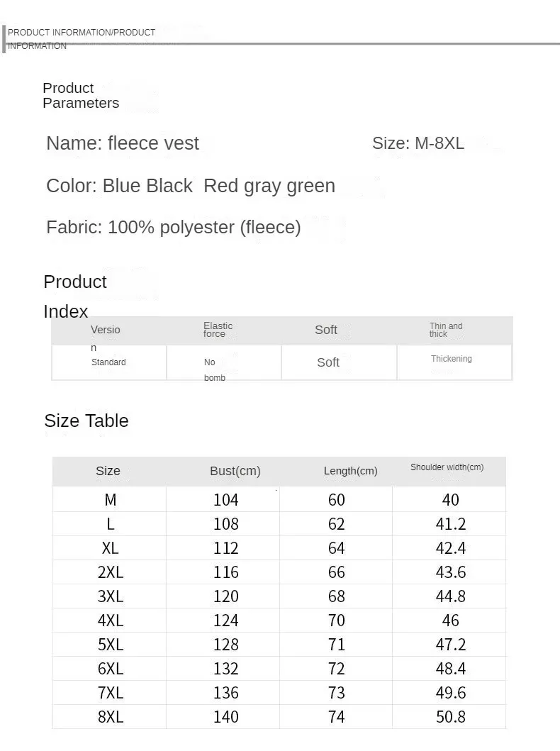560x751 pixels.
Task: Click the 8XL bust value 140
Action: click(226, 717)
